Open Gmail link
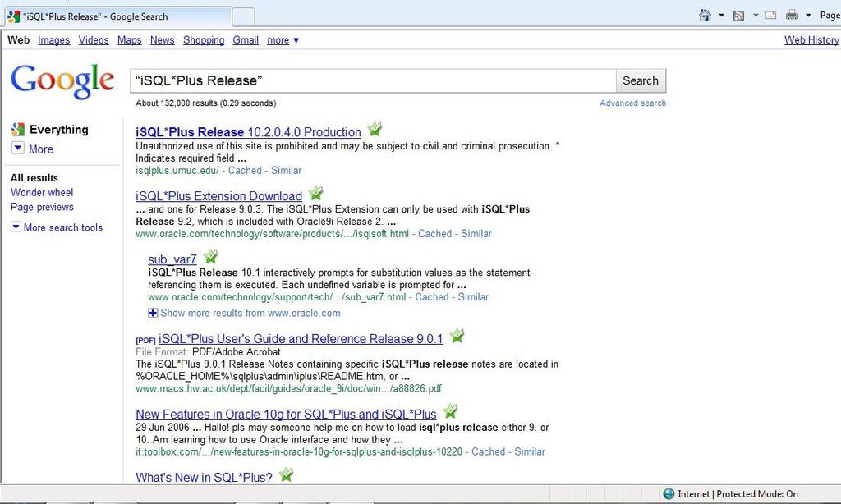The image size is (841, 504). (x=246, y=40)
